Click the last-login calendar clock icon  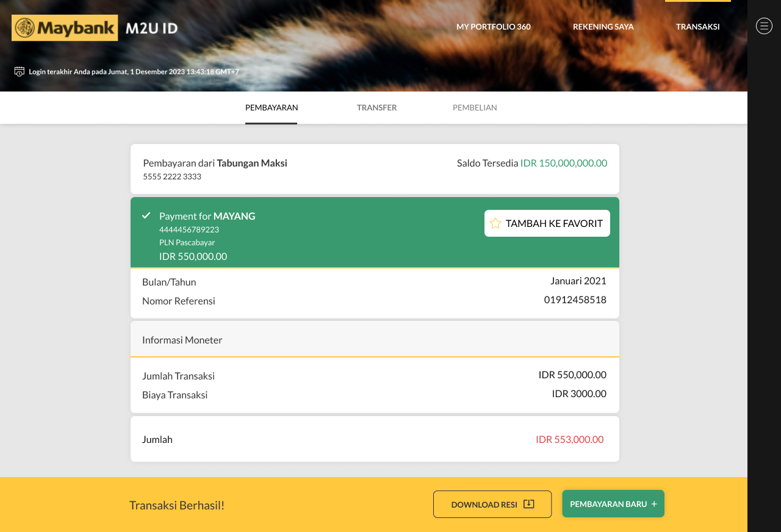pyautogui.click(x=20, y=71)
